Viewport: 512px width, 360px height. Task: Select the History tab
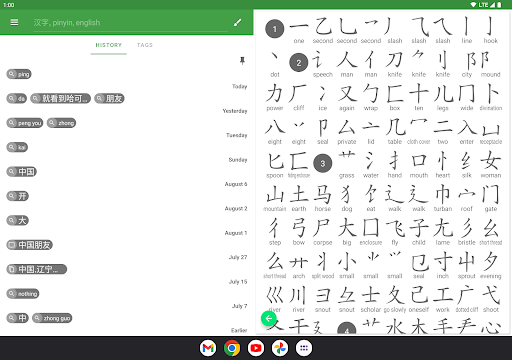[109, 45]
